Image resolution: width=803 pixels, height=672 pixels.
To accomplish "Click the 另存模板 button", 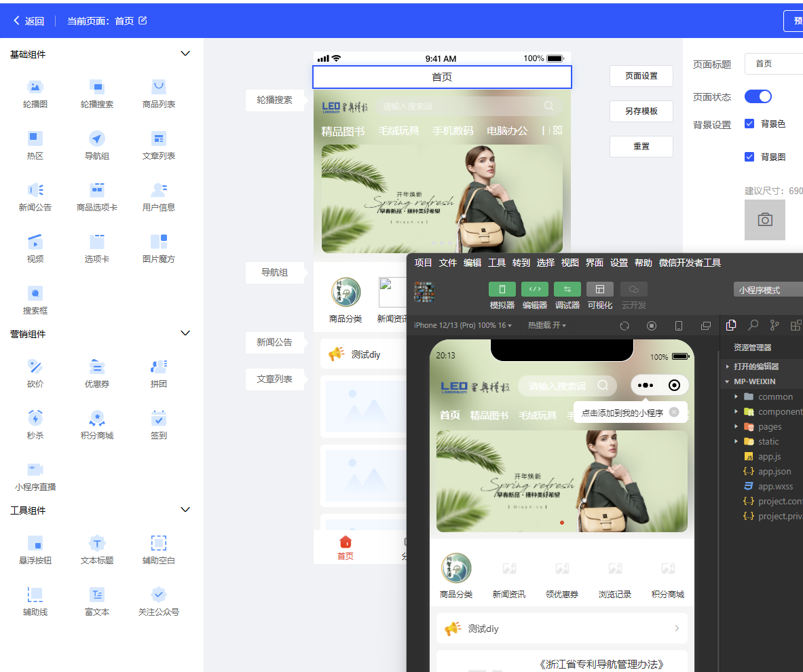I will pyautogui.click(x=641, y=111).
